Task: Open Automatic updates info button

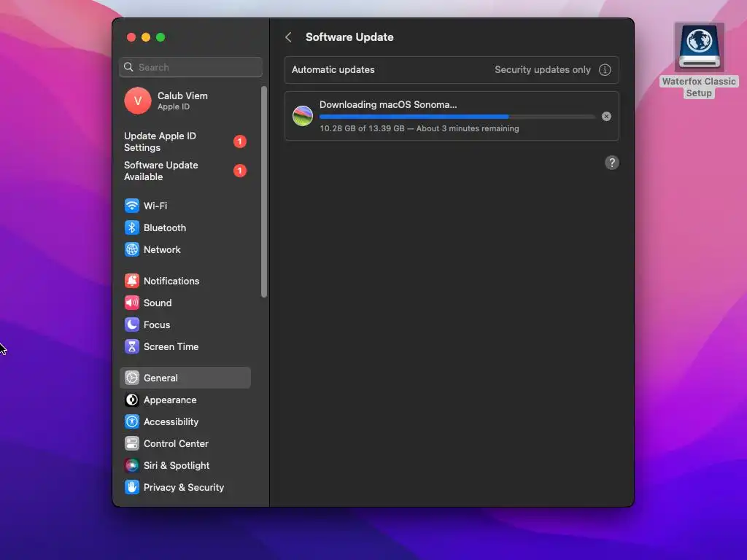Action: click(x=605, y=70)
